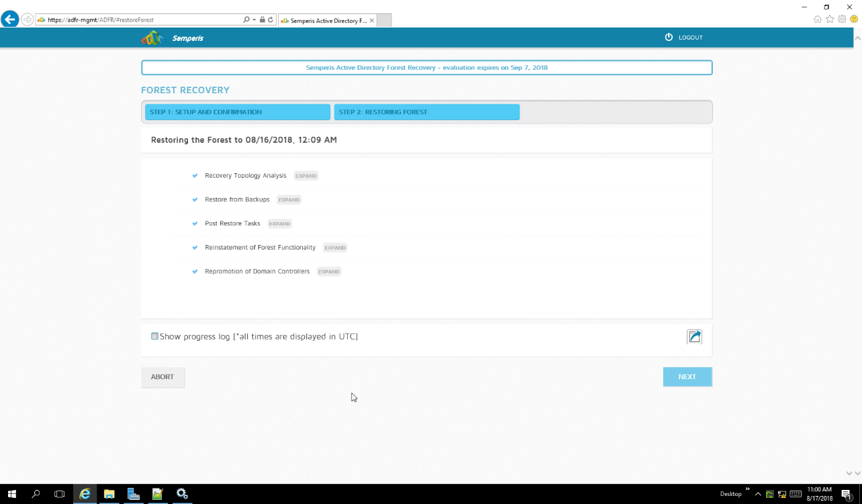Viewport: 862px width, 504px height.
Task: Expand Recovery Topology Analysis details
Action: (x=306, y=176)
